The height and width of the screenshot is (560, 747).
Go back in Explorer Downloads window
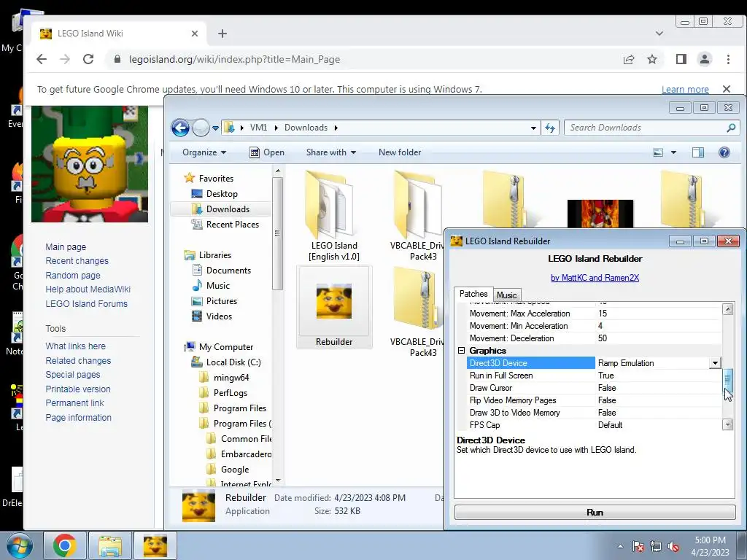(x=180, y=128)
